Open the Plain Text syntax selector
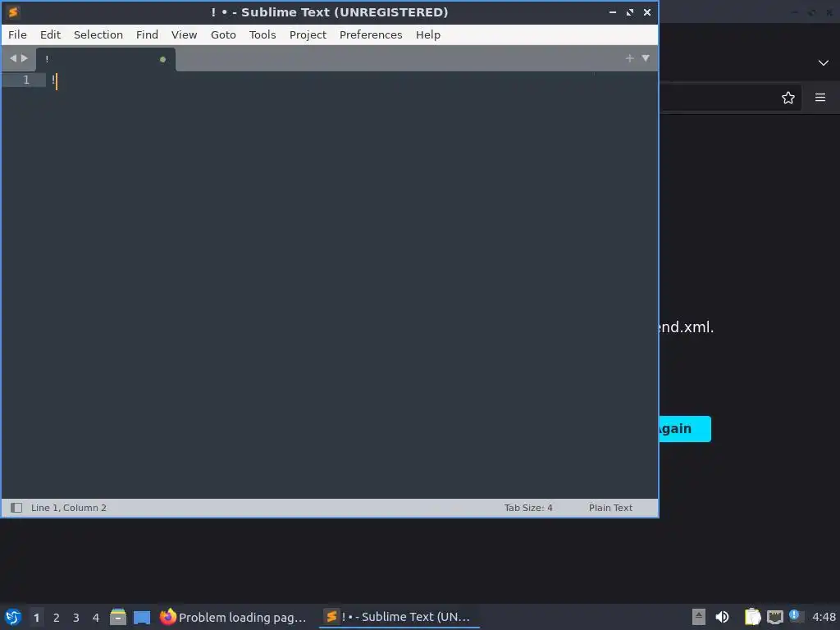This screenshot has height=630, width=840. pos(610,507)
